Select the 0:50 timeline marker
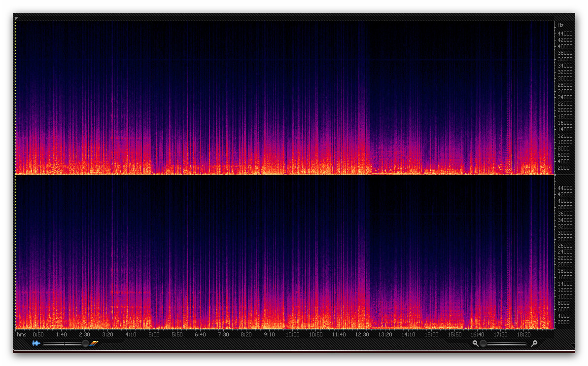Image resolution: width=588 pixels, height=366 pixels. click(x=38, y=334)
